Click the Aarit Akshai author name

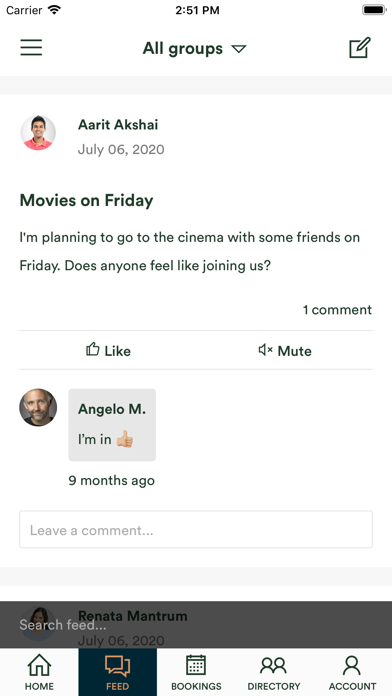click(x=118, y=125)
